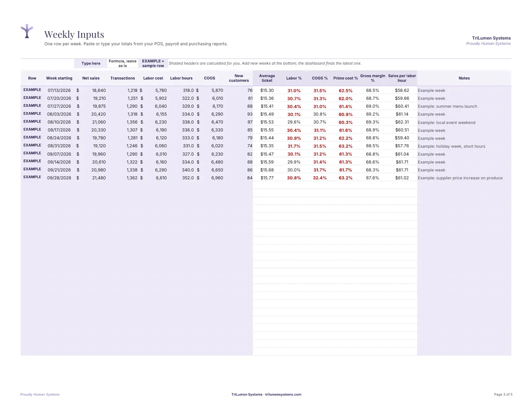532x411 pixels.
Task: Select the Prime cost % column header
Action: [x=346, y=78]
